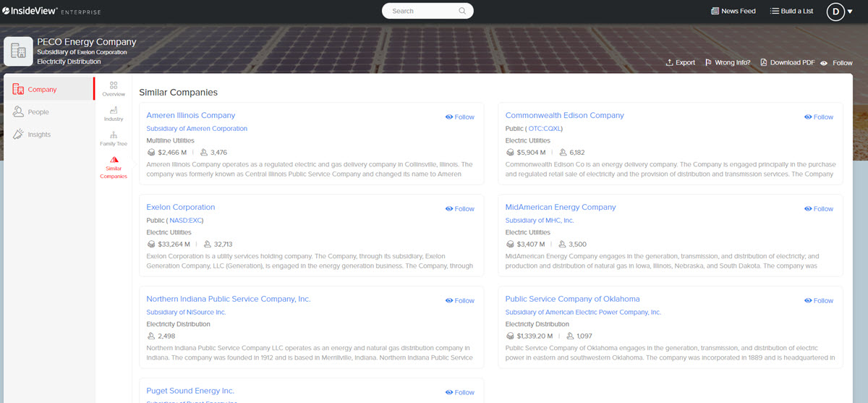The height and width of the screenshot is (403, 868).
Task: Open MidAmerican Energy Company link
Action: click(561, 207)
